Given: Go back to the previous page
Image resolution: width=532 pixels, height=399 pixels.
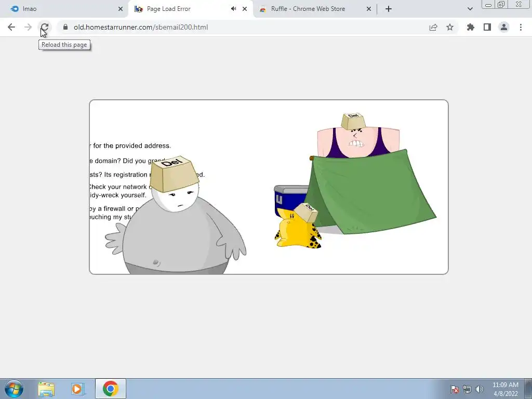Looking at the screenshot, I should pyautogui.click(x=11, y=27).
